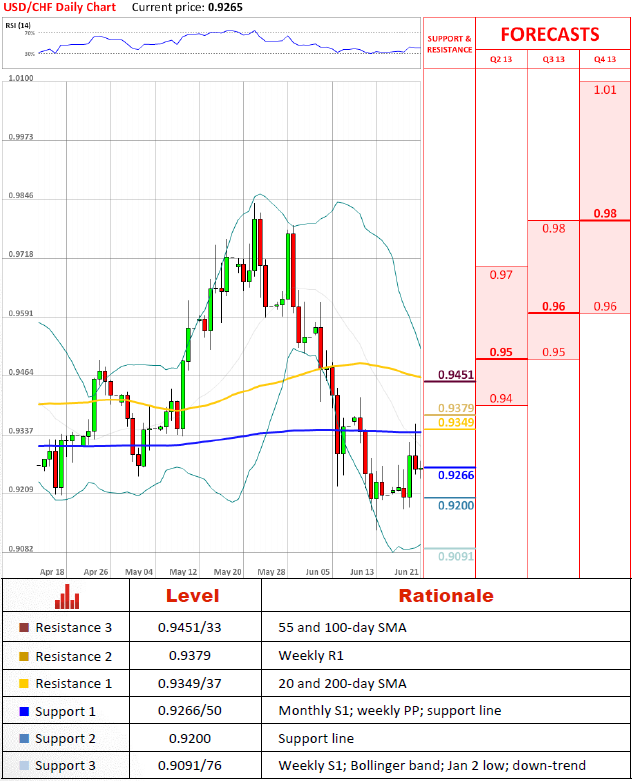
Task: Click the Resistance 3 dark red swatch
Action: (24, 628)
